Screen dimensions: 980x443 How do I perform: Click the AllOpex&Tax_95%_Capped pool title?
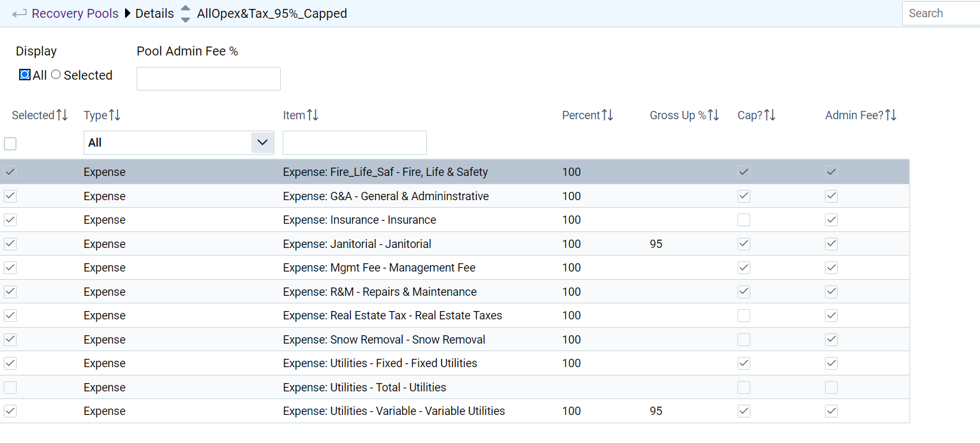(272, 13)
